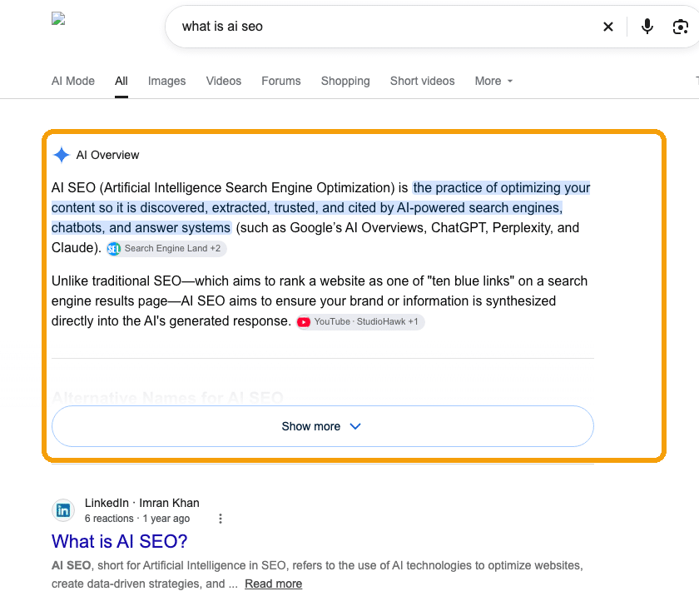The height and width of the screenshot is (616, 699).
Task: Open the Search Engine Land +2 citation chip
Action: point(166,249)
